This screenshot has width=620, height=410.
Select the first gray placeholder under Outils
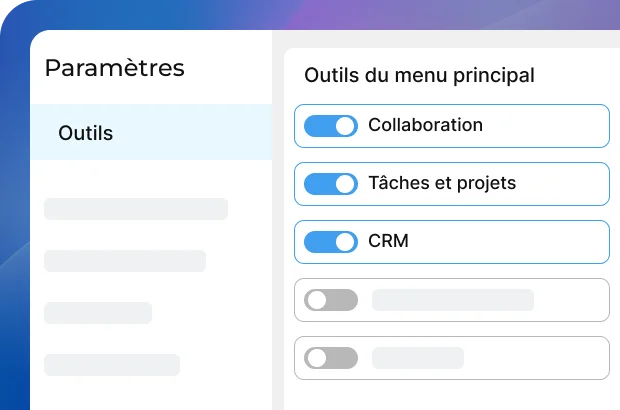[x=136, y=209]
